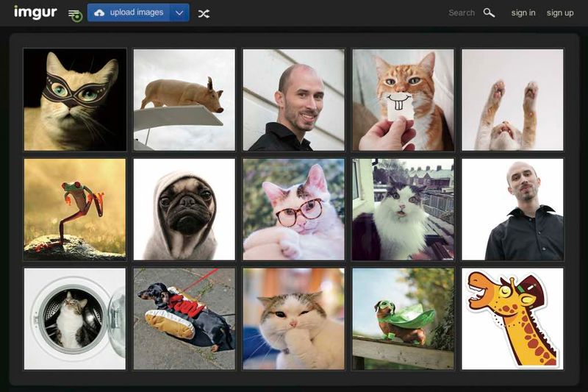
Task: Select the pug in hoodie thumbnail
Action: (184, 210)
